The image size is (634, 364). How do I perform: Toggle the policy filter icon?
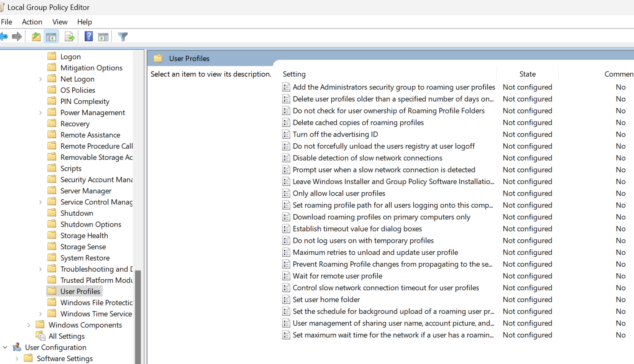pyautogui.click(x=123, y=36)
